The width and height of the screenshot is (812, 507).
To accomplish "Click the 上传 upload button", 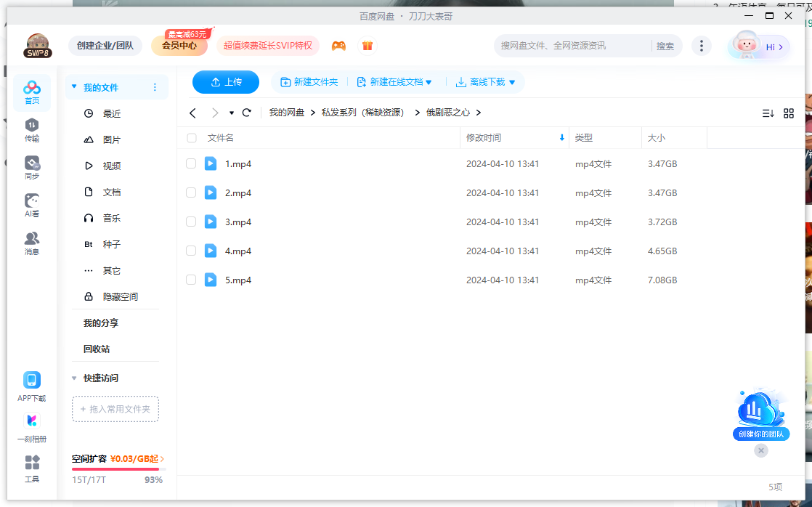I will point(226,82).
